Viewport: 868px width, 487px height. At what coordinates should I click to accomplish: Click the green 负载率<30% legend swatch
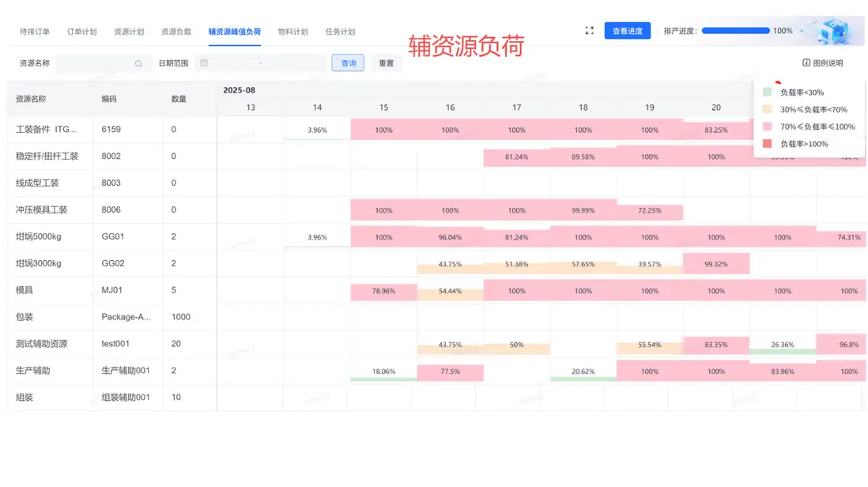768,92
